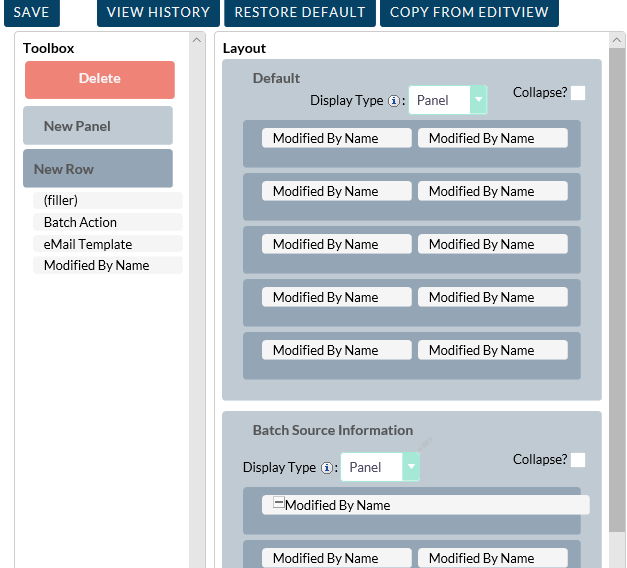Select New Row in Toolbox

tap(98, 168)
